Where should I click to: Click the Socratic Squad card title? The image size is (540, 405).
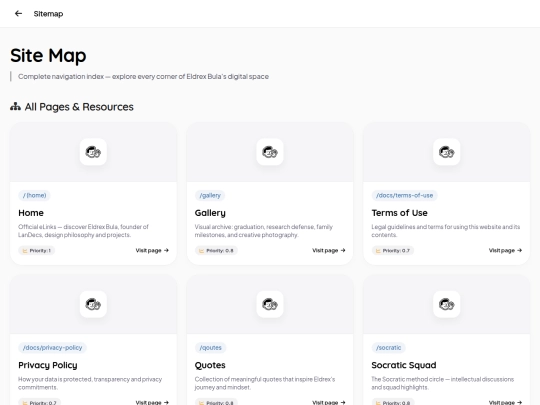coord(404,365)
